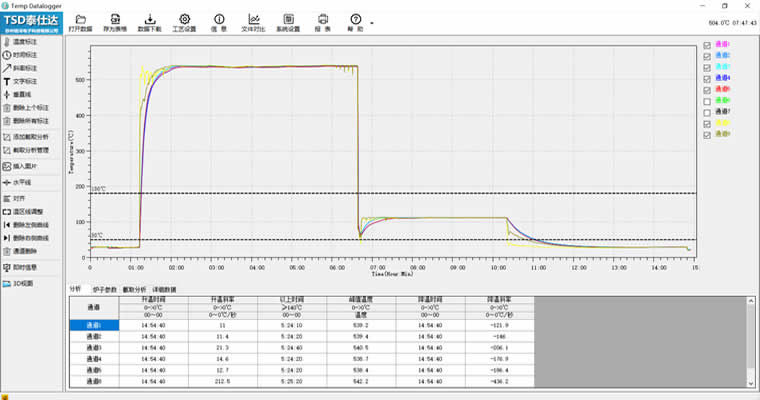Choose the 插入图片 insert picture tool

26,166
